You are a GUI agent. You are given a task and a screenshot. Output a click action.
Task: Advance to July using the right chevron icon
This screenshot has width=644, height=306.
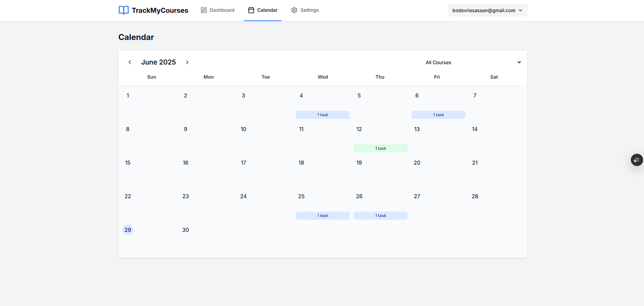pos(187,62)
